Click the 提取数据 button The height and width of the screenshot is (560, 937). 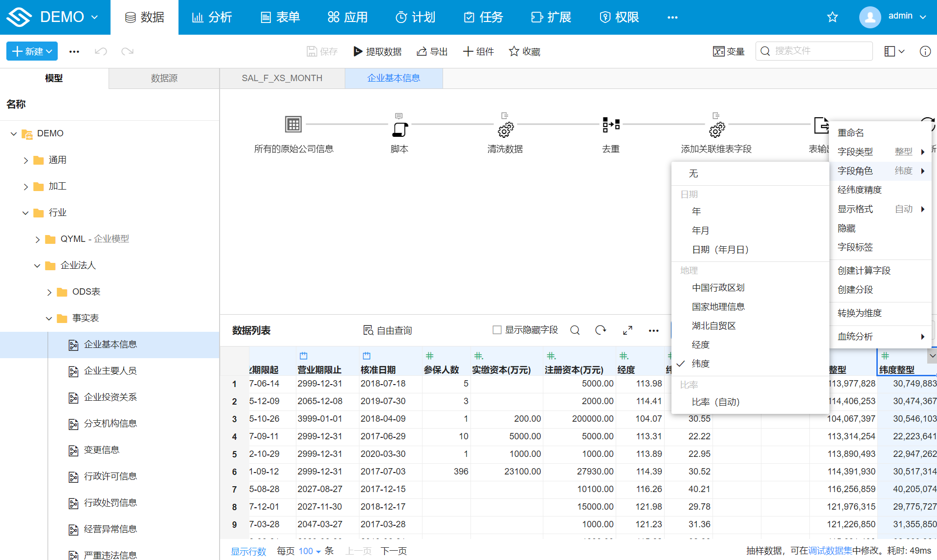pyautogui.click(x=378, y=51)
